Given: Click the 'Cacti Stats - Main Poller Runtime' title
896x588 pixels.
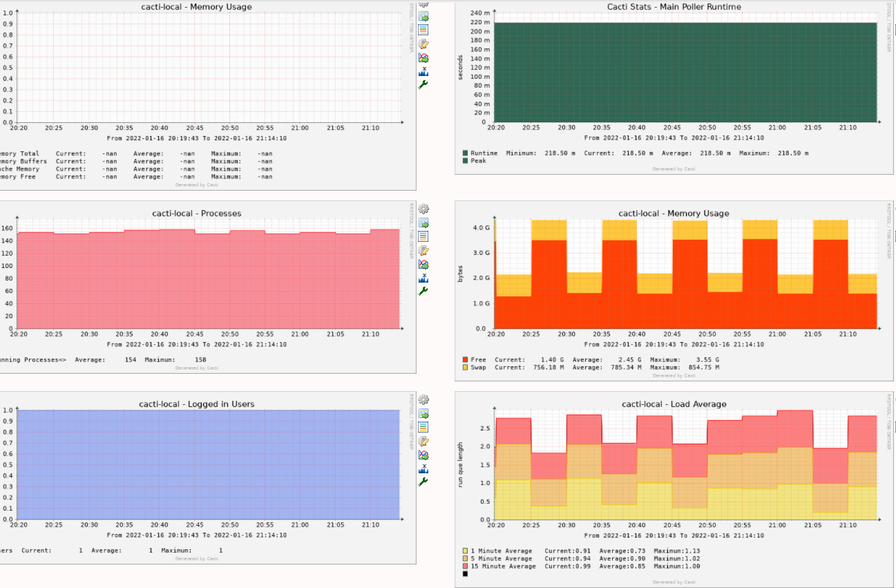Looking at the screenshot, I should click(674, 7).
